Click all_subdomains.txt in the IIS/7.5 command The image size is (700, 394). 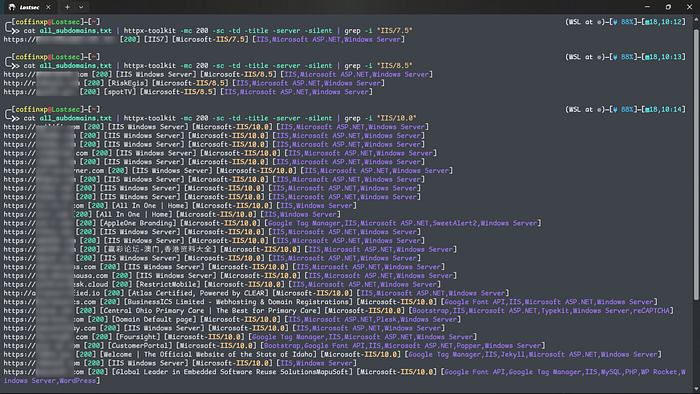[x=75, y=31]
